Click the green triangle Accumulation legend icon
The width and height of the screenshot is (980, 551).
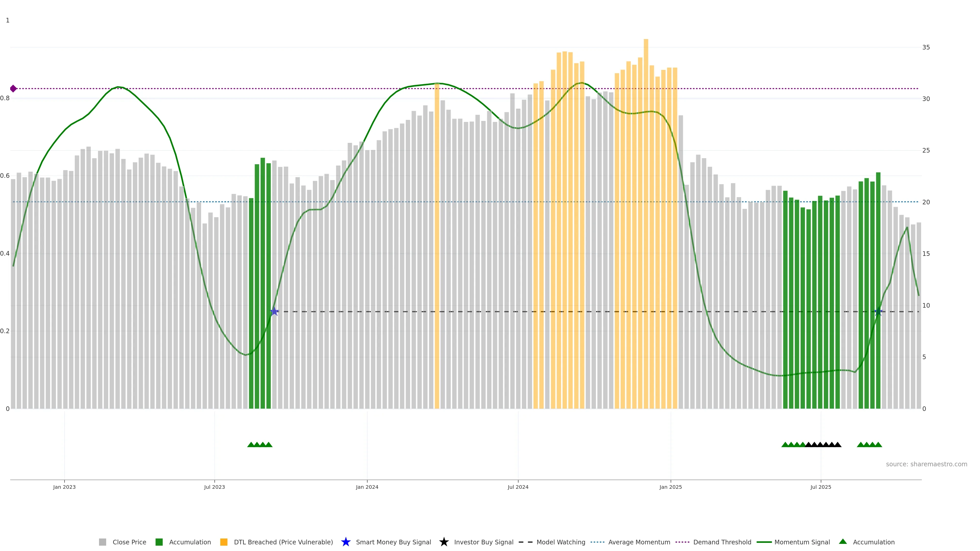point(843,542)
